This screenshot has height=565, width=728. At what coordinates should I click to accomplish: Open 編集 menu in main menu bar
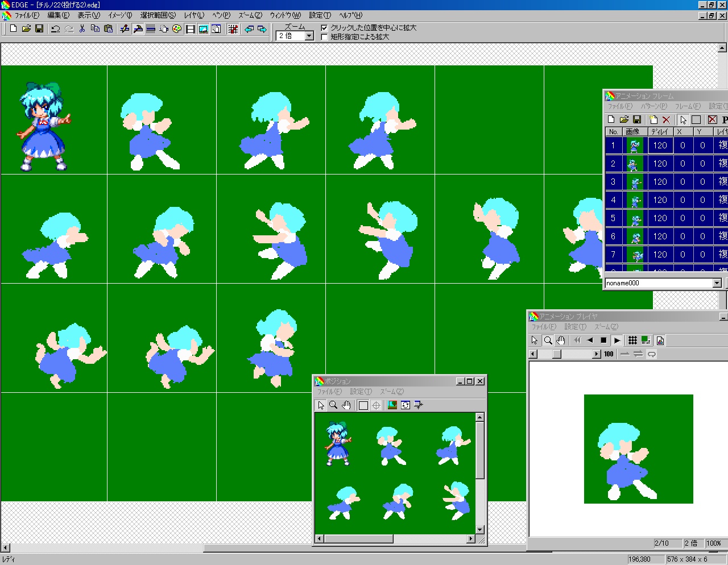58,15
